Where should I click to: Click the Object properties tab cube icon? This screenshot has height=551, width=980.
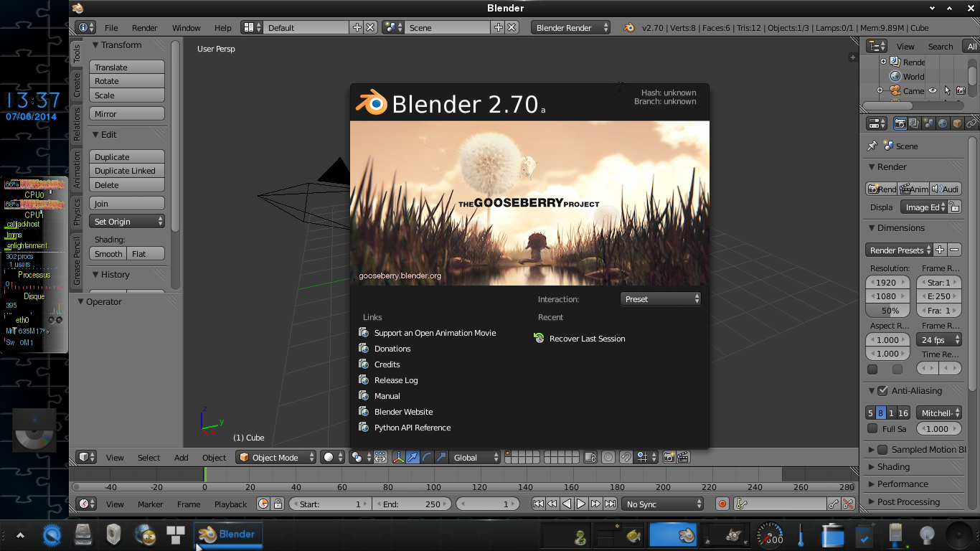click(957, 124)
